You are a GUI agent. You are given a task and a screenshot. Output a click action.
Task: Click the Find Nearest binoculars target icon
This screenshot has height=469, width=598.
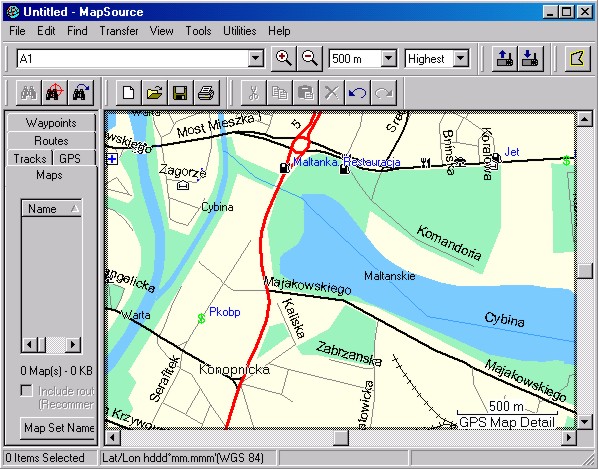[x=55, y=93]
